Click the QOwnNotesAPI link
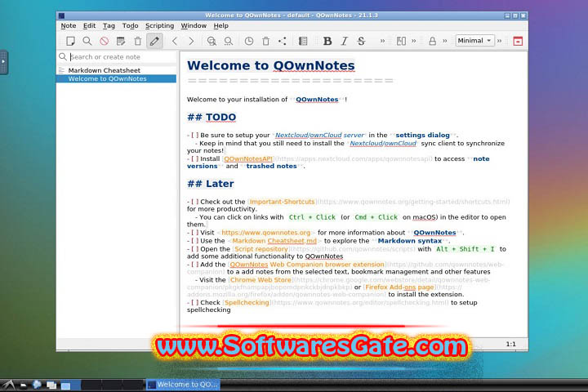The width and height of the screenshot is (588, 392). pyautogui.click(x=248, y=158)
